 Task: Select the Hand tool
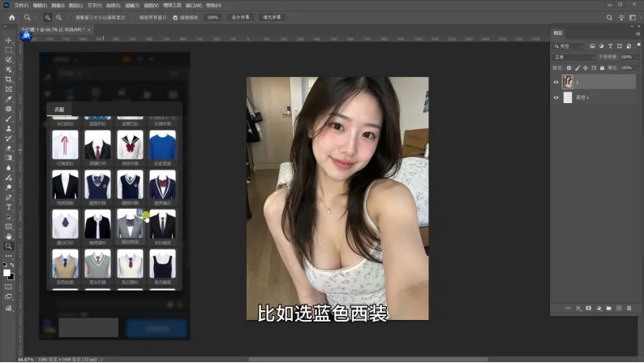pyautogui.click(x=8, y=236)
